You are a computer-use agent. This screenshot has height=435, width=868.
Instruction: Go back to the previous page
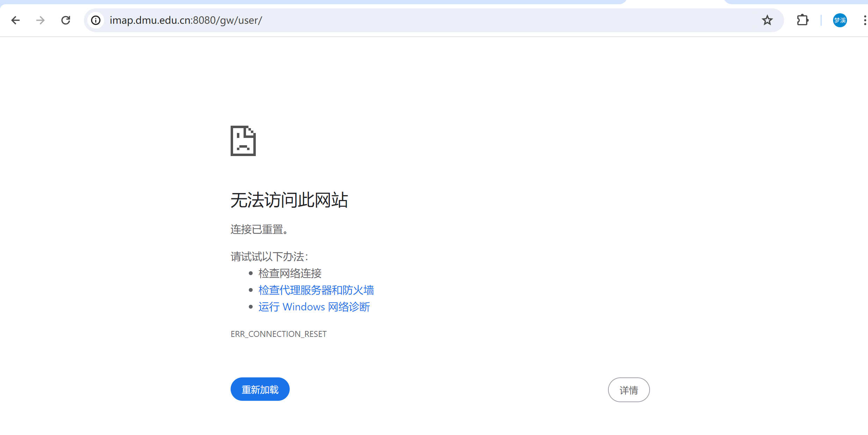[x=15, y=20]
